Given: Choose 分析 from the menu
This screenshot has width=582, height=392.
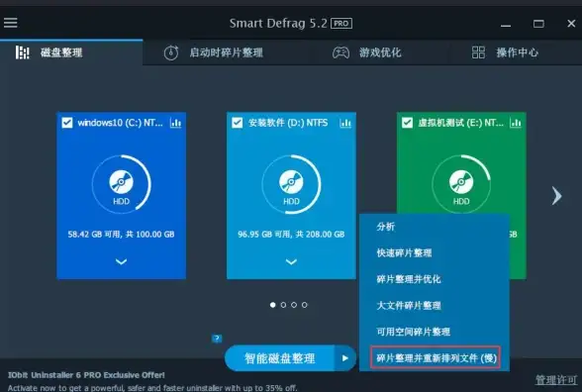Looking at the screenshot, I should click(435, 227).
